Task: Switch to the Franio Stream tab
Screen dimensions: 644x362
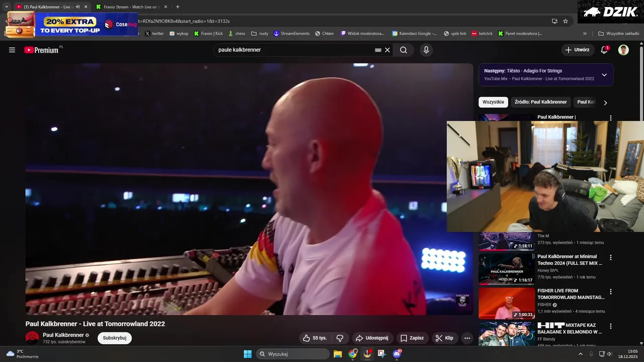Action: [131, 7]
